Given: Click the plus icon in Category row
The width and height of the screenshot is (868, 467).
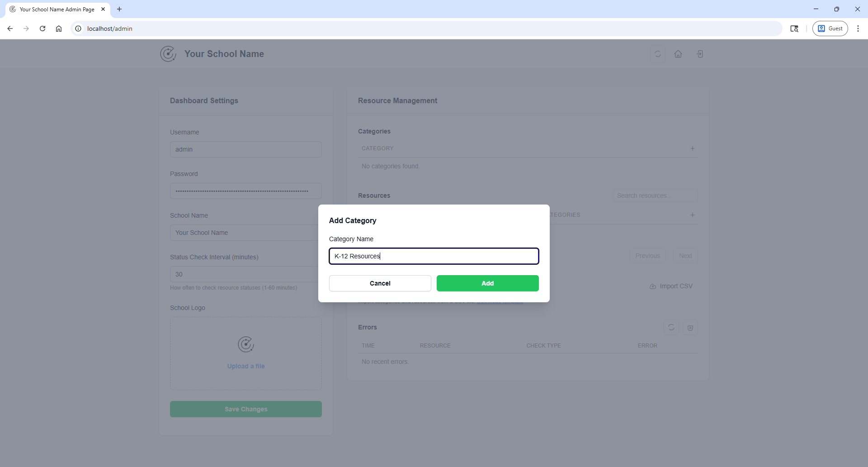Looking at the screenshot, I should 692,148.
